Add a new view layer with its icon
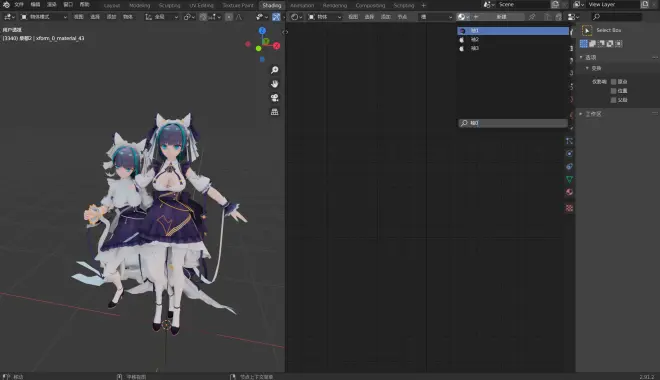 click(645, 5)
